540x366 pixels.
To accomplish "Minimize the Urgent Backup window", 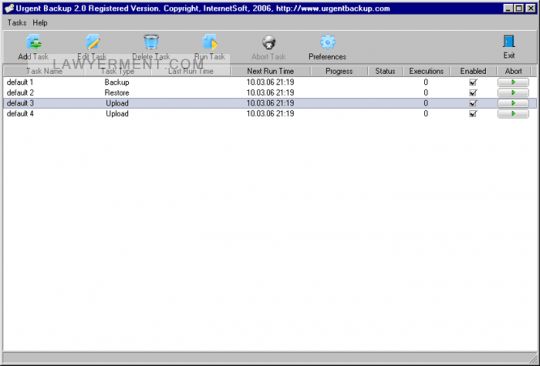I will coord(508,8).
